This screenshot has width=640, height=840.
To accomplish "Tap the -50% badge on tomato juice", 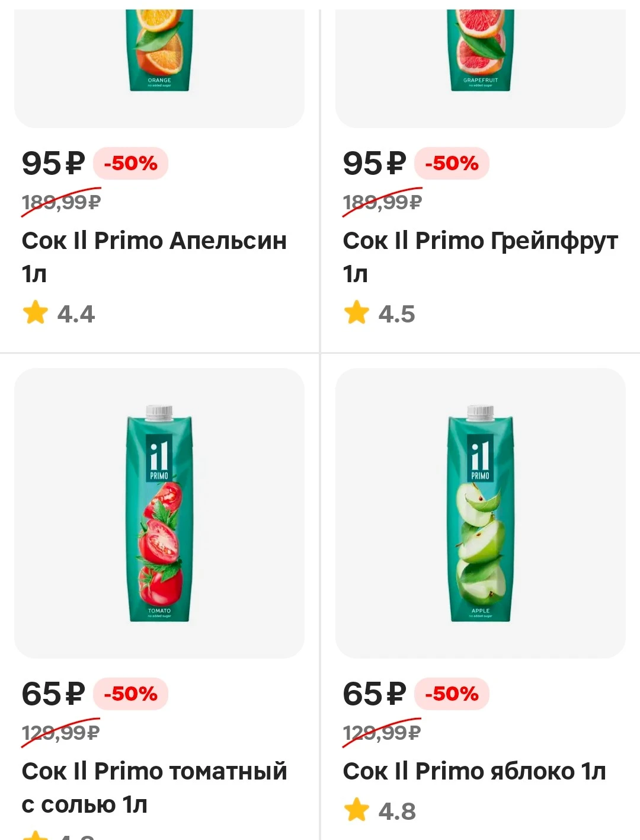I will [131, 694].
